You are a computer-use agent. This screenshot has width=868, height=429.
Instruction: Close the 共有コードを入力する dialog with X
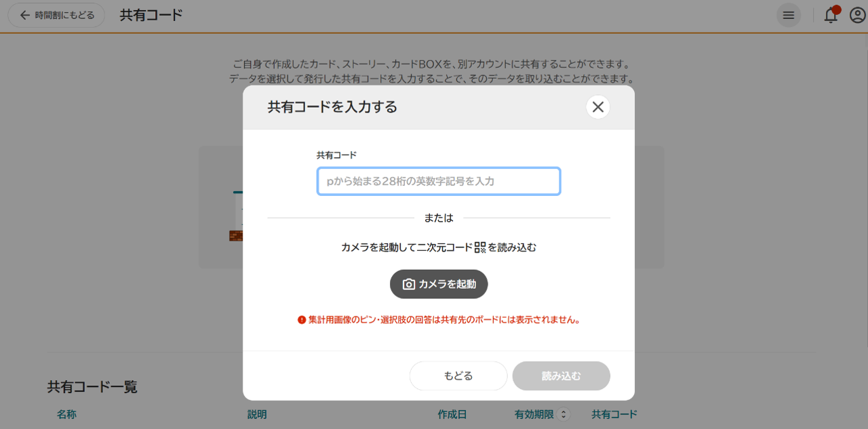[x=597, y=106]
